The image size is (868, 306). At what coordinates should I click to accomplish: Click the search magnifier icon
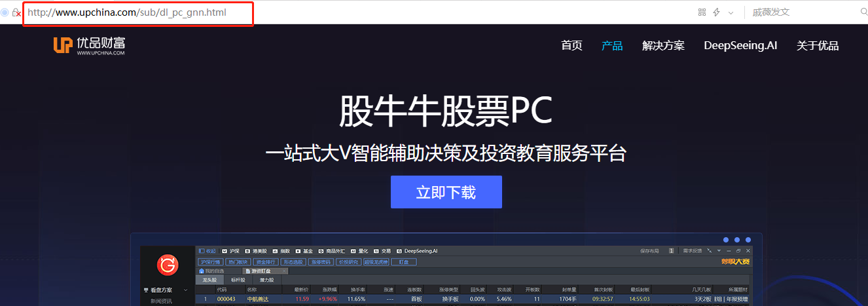(x=863, y=12)
